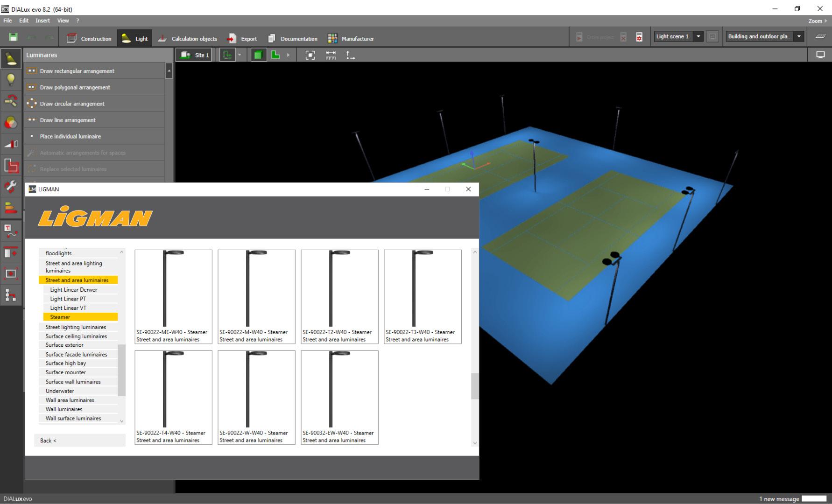Expand the Building and outdoor planning dropdown
Screen dimensions: 832x504
[799, 36]
